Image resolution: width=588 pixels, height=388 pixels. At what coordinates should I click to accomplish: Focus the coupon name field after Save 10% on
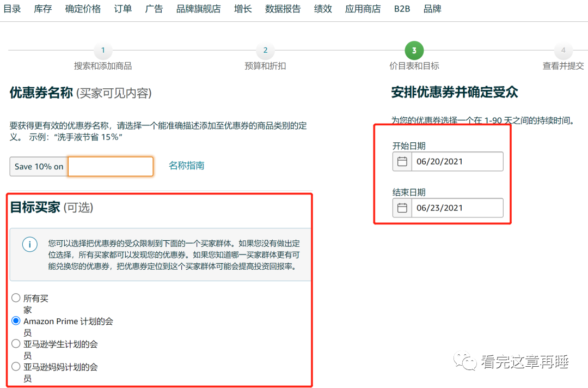pos(111,166)
